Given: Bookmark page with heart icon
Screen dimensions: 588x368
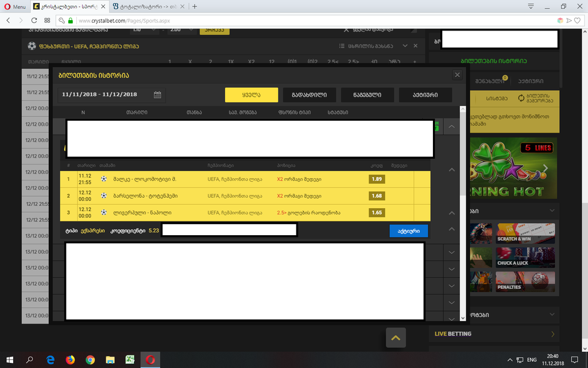Looking at the screenshot, I should [x=577, y=21].
